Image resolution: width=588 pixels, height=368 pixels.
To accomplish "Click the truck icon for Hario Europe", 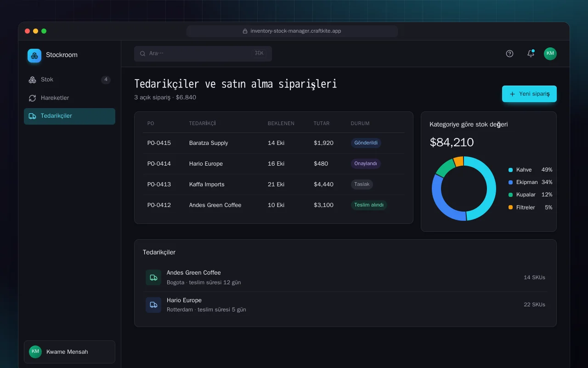I will [153, 305].
